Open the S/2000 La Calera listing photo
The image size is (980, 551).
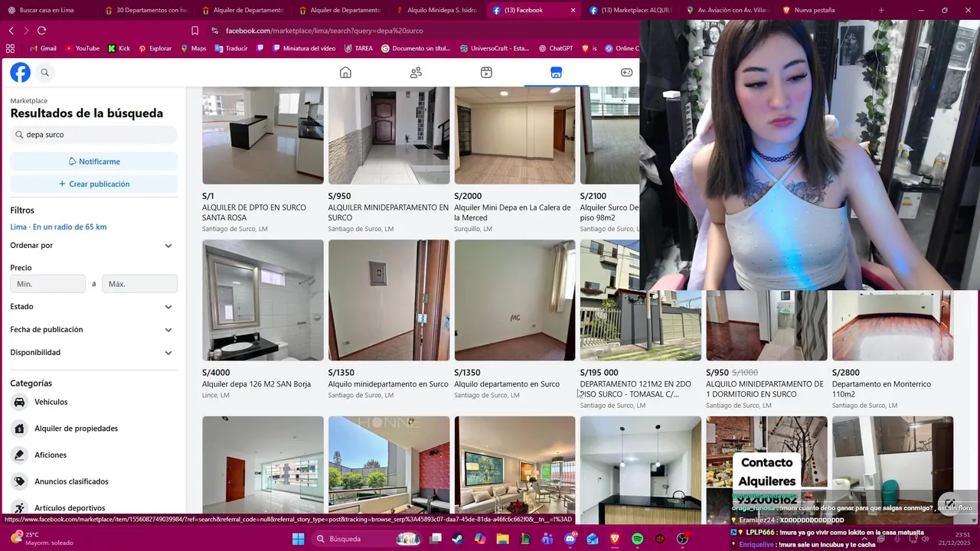pyautogui.click(x=514, y=135)
